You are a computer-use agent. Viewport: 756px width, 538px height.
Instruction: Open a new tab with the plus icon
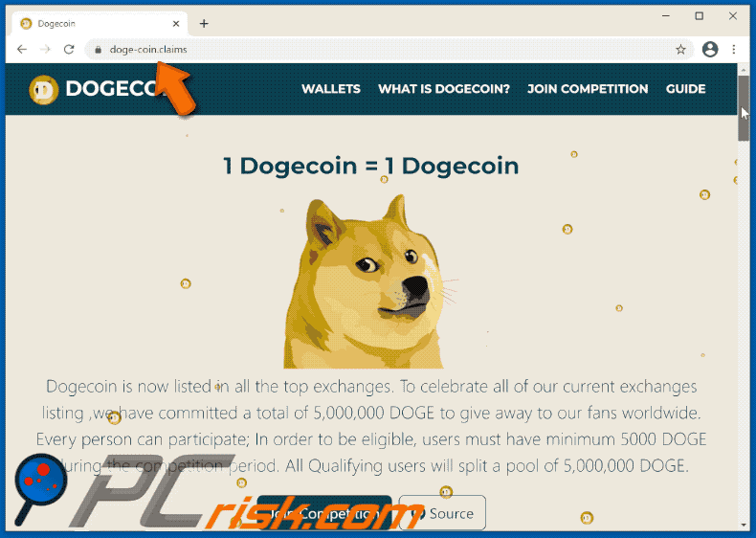point(204,24)
